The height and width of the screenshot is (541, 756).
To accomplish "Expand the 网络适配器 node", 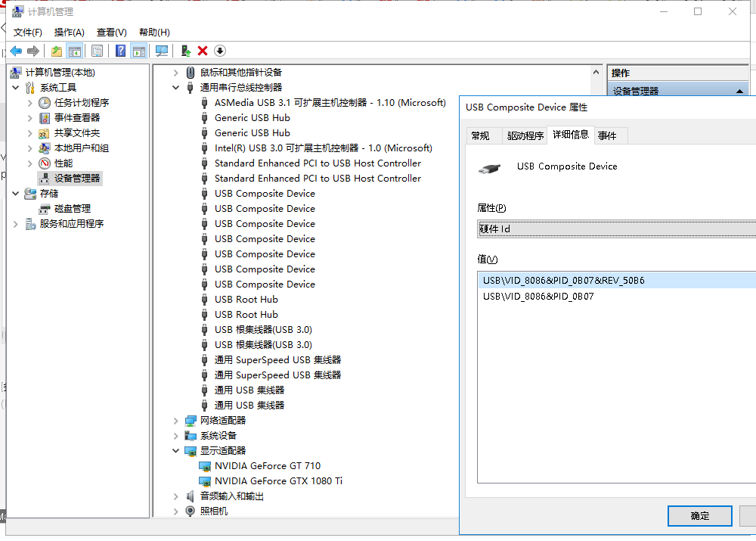I will (x=176, y=420).
